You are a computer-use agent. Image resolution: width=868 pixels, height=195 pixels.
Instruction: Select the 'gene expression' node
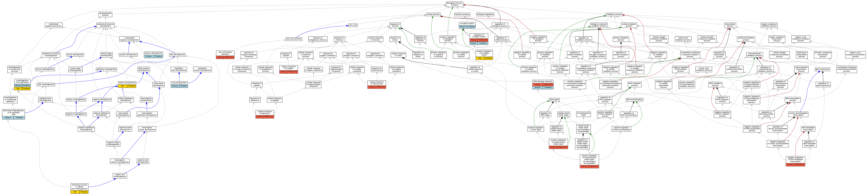point(822,69)
